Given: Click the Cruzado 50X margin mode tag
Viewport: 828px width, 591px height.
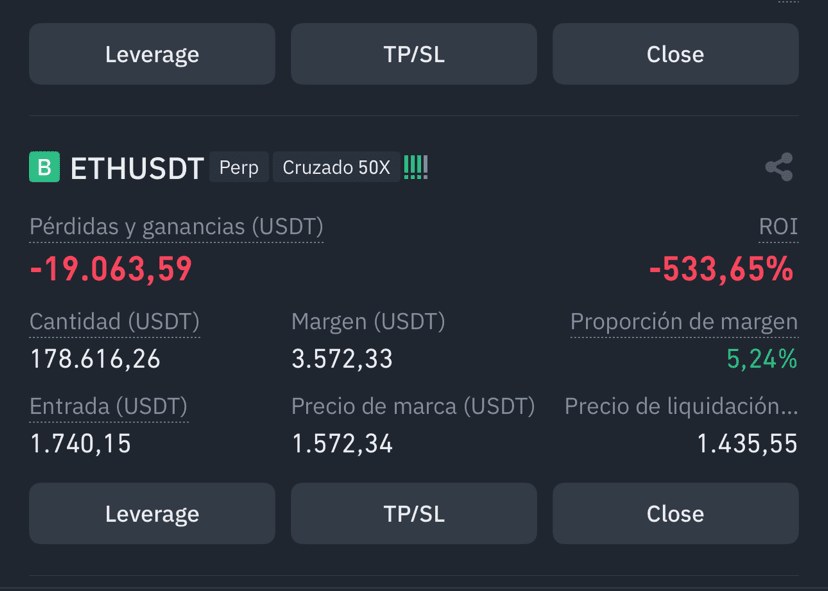Looking at the screenshot, I should (336, 167).
